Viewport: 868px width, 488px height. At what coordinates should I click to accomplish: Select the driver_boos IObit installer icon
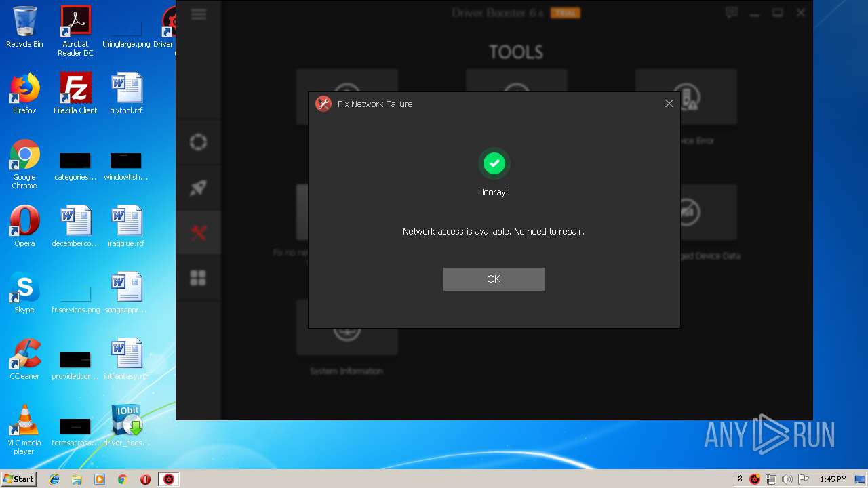click(126, 426)
